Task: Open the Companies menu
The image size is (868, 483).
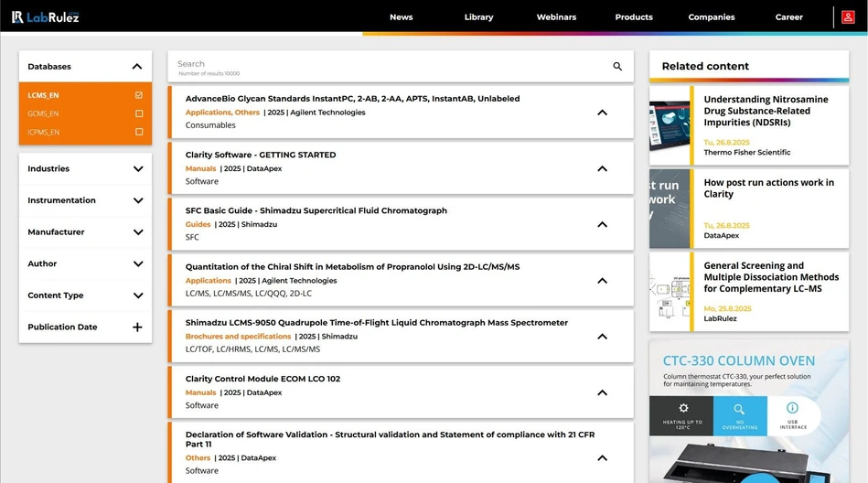Action: (x=712, y=17)
